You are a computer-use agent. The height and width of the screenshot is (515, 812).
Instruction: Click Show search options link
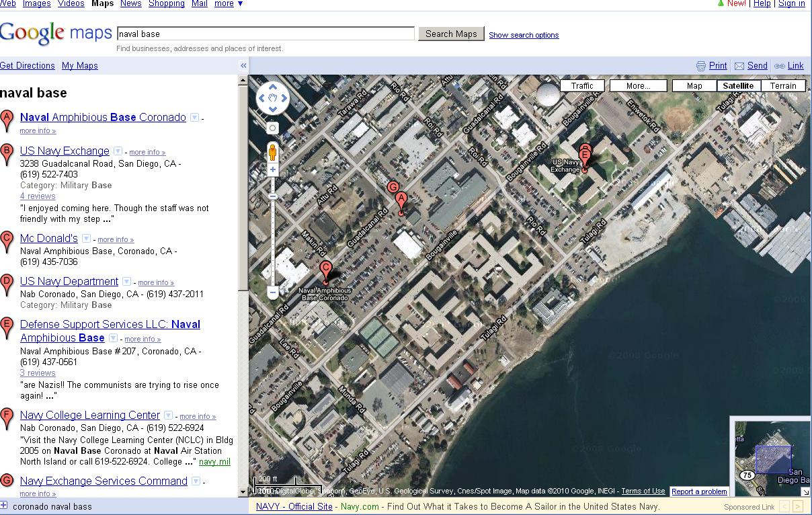(524, 35)
